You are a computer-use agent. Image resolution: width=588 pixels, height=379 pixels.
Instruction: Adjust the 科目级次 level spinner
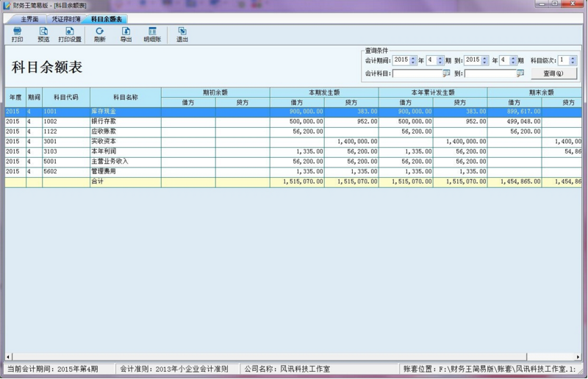point(573,60)
